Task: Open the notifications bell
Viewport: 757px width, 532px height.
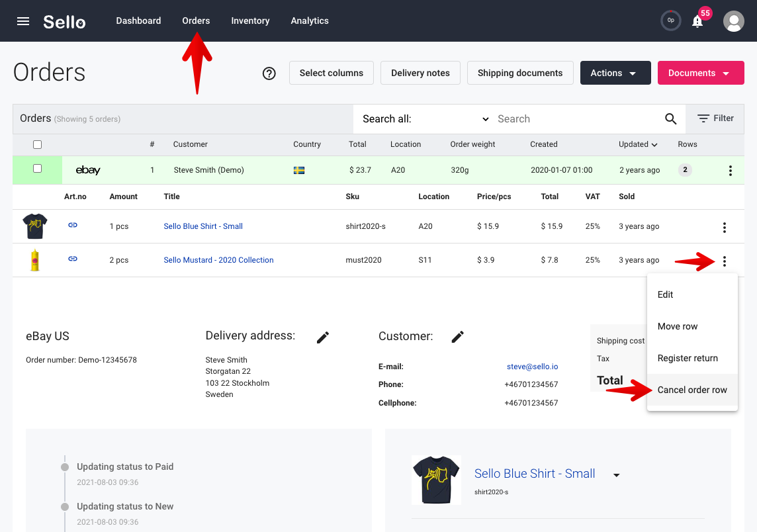Action: pos(697,21)
